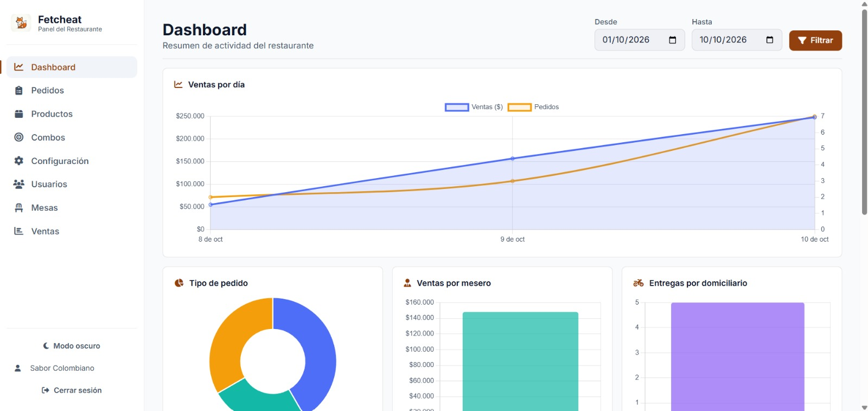Click the Filtrar button

coord(815,40)
